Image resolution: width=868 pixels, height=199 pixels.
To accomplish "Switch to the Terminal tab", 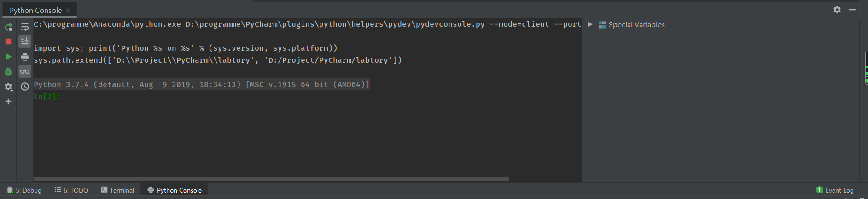I will (x=117, y=190).
